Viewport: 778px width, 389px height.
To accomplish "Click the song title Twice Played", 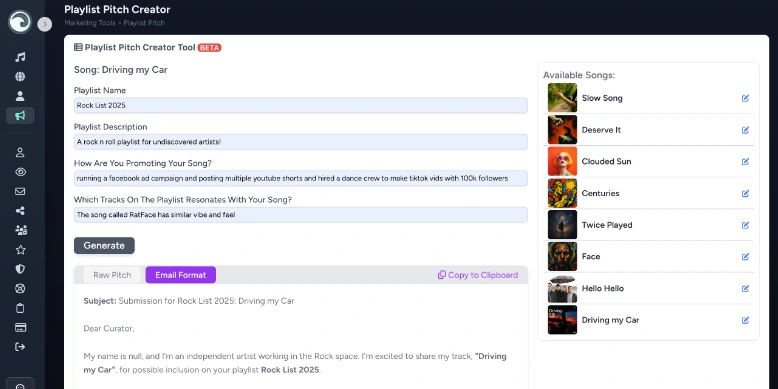I will tap(607, 225).
